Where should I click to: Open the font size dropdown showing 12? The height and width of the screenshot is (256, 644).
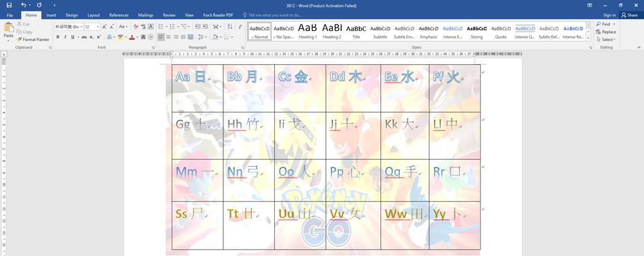(97, 26)
